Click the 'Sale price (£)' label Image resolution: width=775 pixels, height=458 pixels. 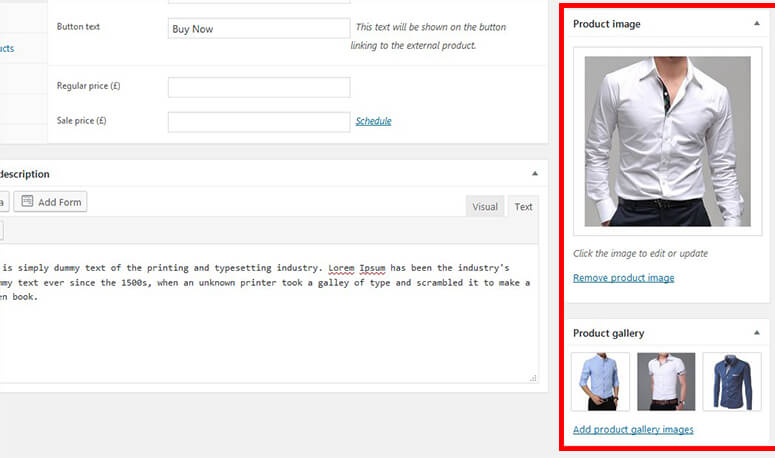click(x=82, y=121)
